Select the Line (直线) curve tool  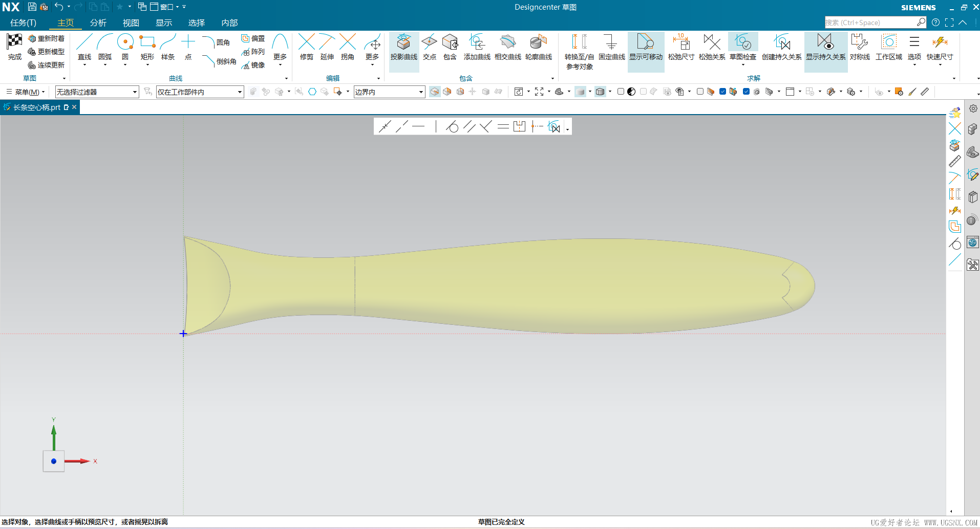pos(84,47)
